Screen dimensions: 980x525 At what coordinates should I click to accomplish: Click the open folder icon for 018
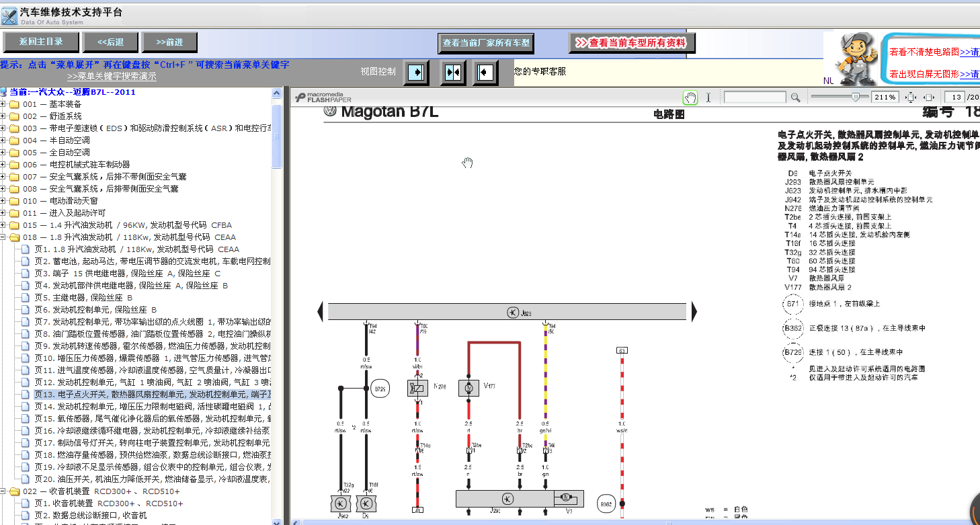14,237
